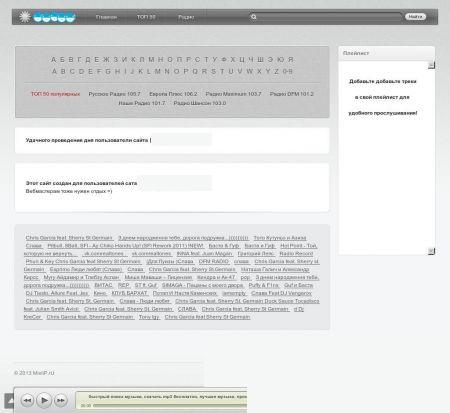Select Cyrillic letter Ж in the alphabet index
This screenshot has width=450, height=413.
(x=106, y=60)
